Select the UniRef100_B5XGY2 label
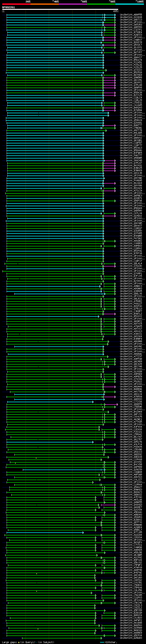The width and height of the screenshot is (146, 644). 131,316
